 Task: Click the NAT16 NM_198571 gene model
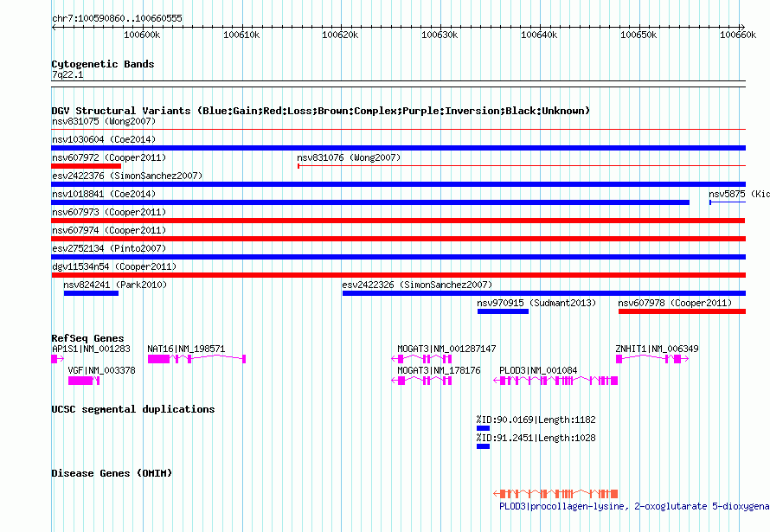tap(196, 358)
